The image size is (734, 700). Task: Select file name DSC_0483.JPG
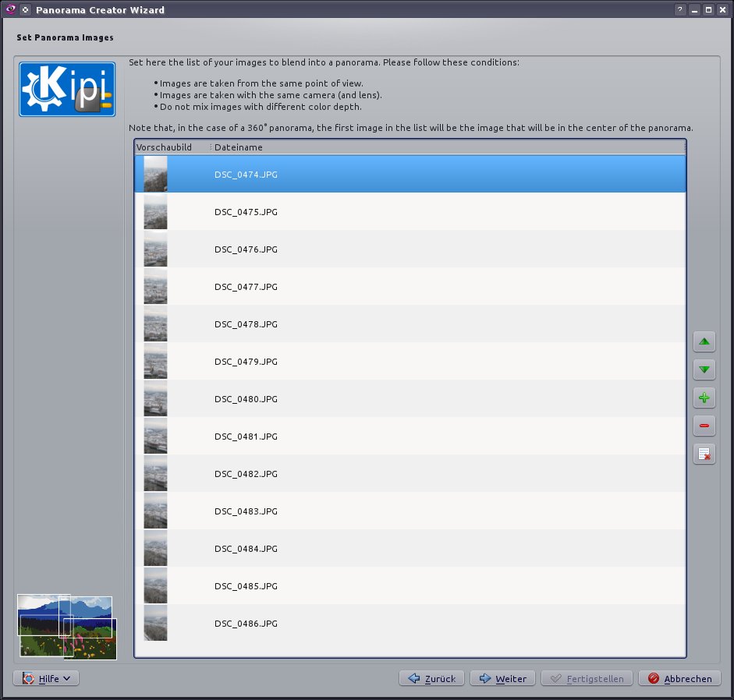point(246,511)
